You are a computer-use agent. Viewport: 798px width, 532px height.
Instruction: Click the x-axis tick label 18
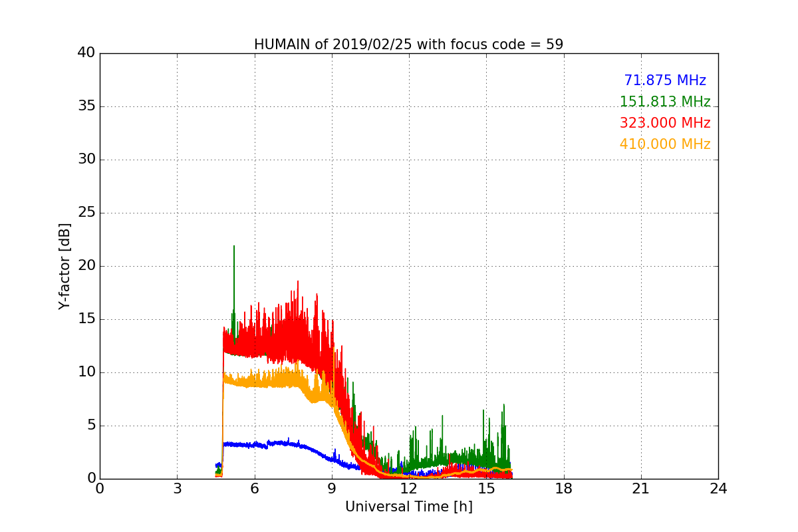(x=564, y=489)
